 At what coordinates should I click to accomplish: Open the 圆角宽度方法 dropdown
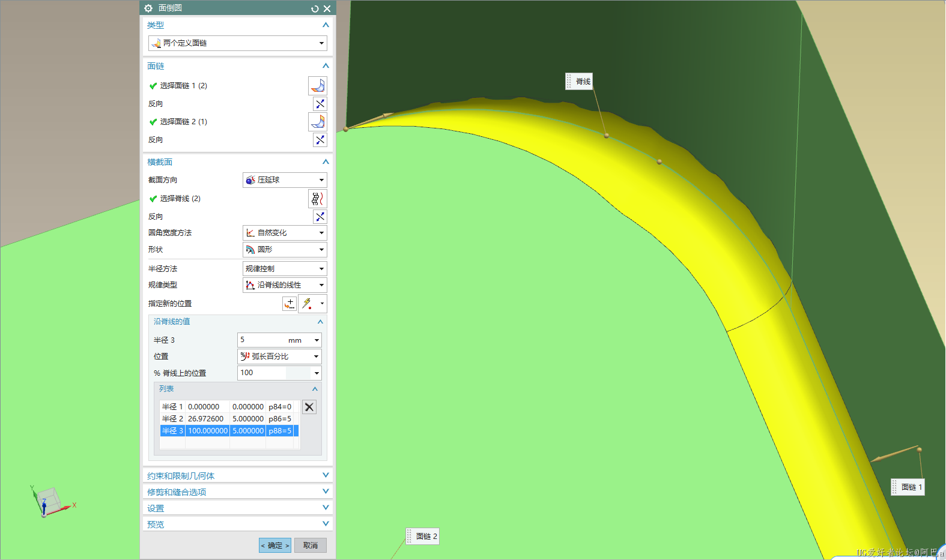(x=285, y=233)
